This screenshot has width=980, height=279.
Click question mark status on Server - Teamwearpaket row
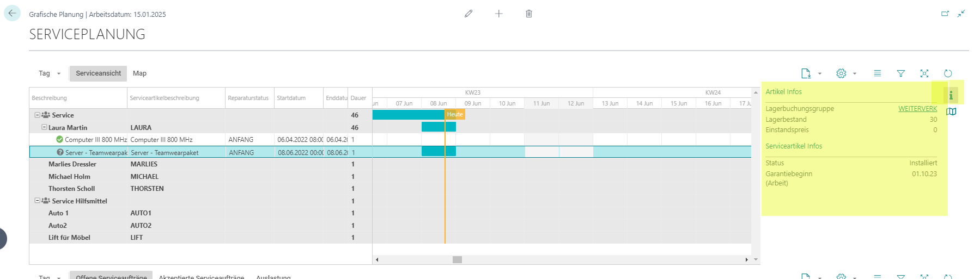(60, 152)
